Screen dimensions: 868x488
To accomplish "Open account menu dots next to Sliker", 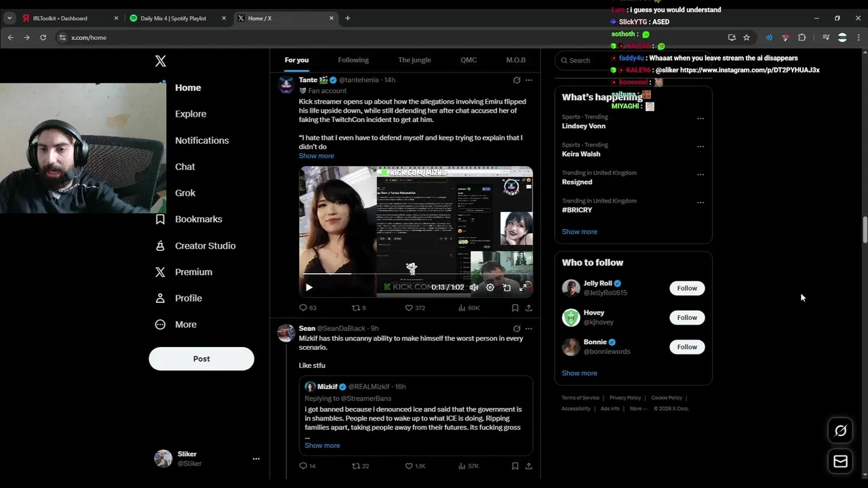I will (x=256, y=459).
